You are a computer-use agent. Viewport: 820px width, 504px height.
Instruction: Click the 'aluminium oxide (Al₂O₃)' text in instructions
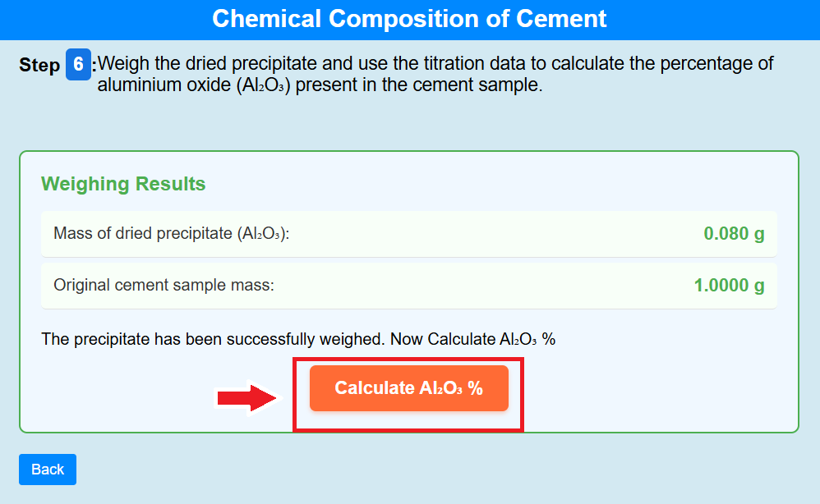pos(195,85)
